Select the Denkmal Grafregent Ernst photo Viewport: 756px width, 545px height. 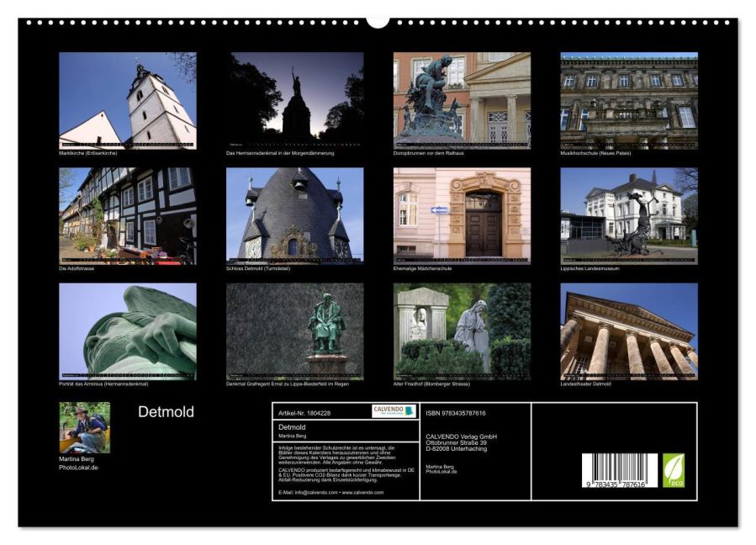pyautogui.click(x=294, y=331)
